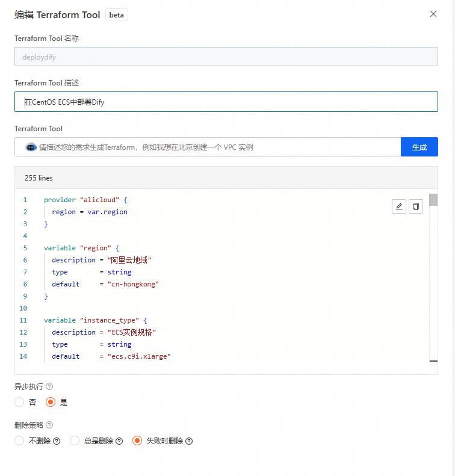The width and height of the screenshot is (455, 476).
Task: Click 'string' type on line 13
Action: coord(119,345)
